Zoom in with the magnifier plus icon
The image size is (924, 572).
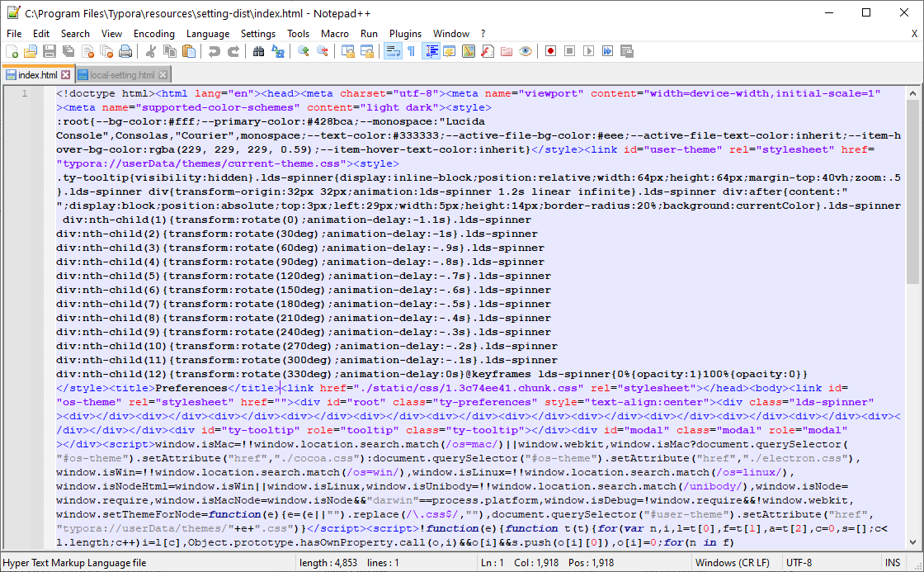(304, 51)
